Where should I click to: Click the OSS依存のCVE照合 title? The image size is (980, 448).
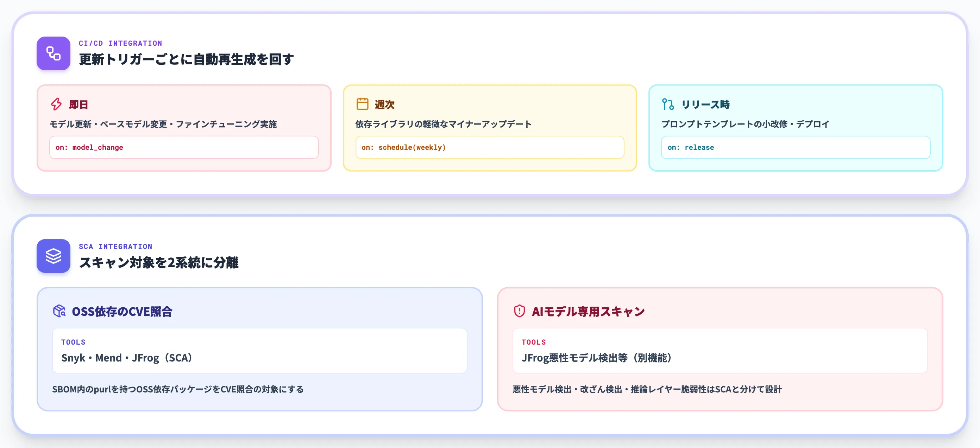pyautogui.click(x=122, y=312)
